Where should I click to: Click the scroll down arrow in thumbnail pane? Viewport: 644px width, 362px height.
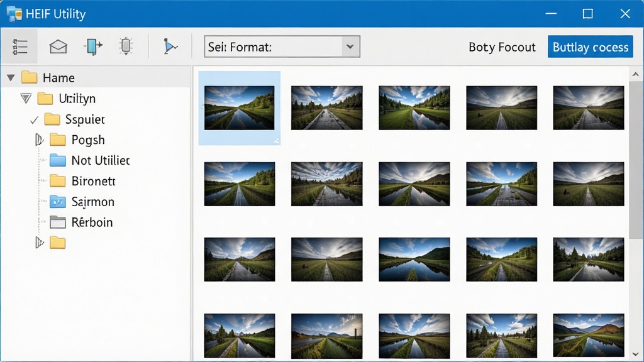(635, 354)
